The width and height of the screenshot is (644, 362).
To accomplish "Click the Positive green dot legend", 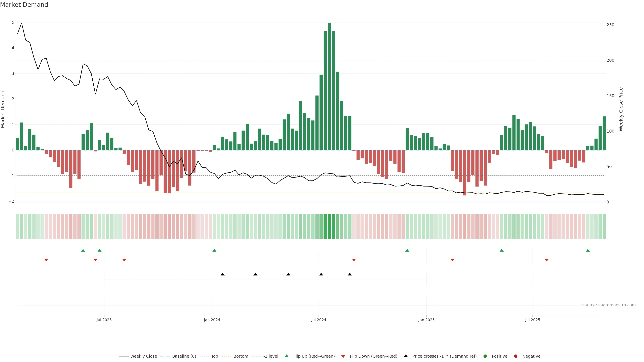I will pos(485,356).
